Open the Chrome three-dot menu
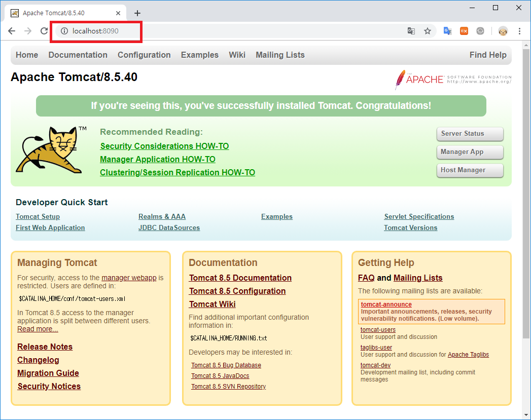 point(519,31)
